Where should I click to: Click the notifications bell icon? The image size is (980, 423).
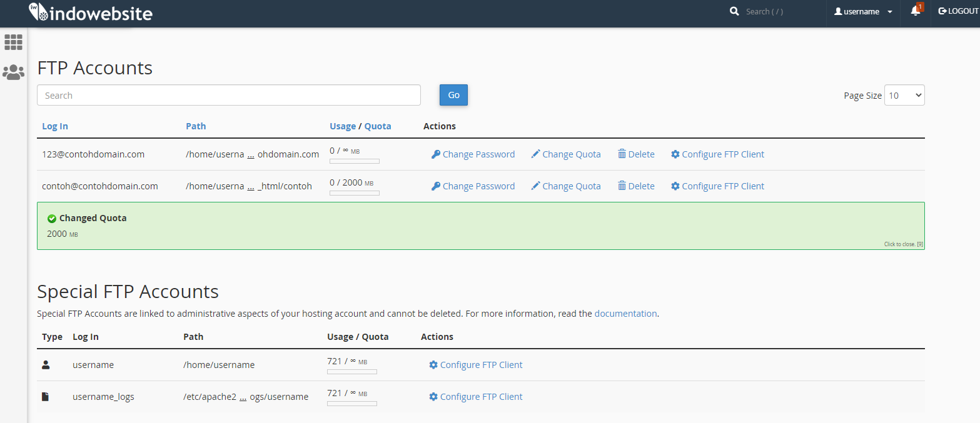click(915, 11)
